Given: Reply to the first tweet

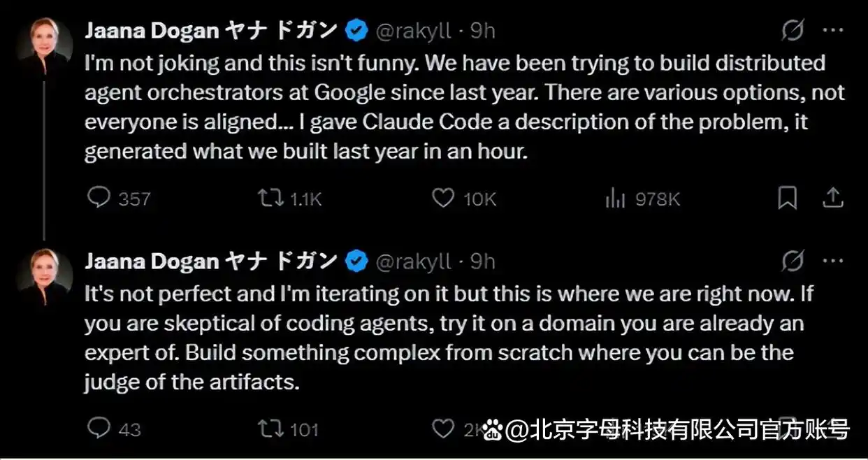Looking at the screenshot, I should [99, 199].
